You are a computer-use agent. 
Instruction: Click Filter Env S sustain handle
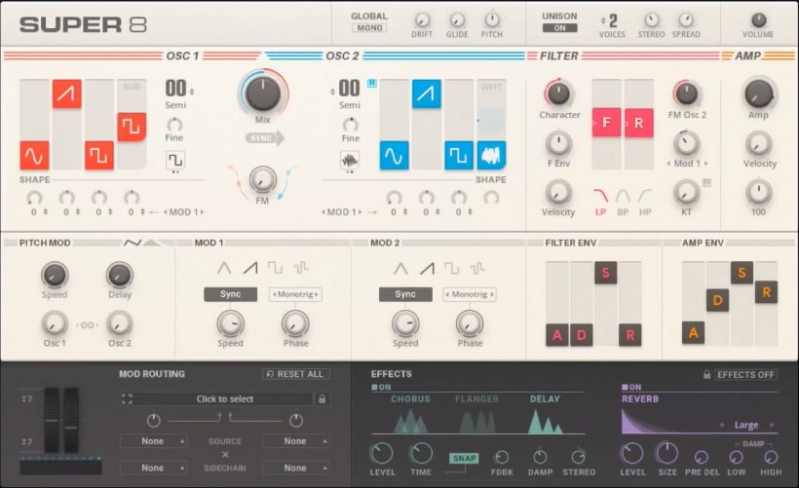[606, 273]
